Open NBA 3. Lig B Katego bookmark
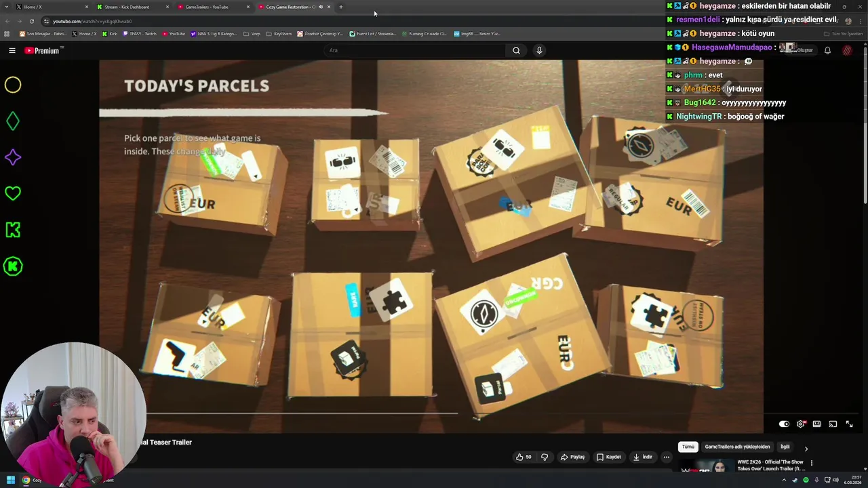Screen dimensions: 868x488 click(214, 34)
